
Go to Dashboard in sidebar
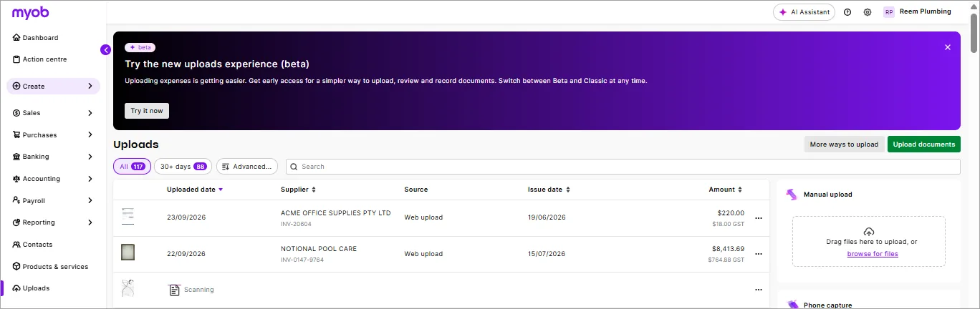40,37
